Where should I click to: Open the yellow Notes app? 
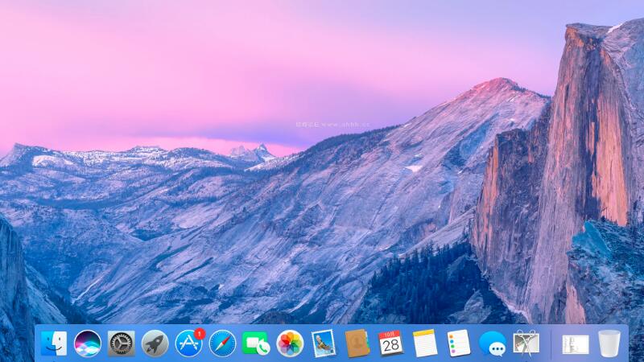pyautogui.click(x=424, y=343)
